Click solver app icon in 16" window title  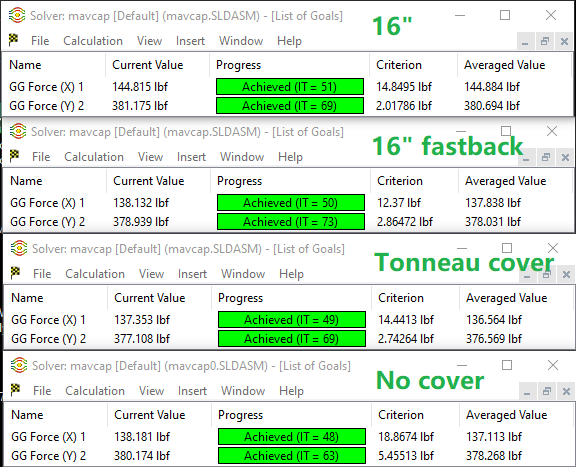17,15
